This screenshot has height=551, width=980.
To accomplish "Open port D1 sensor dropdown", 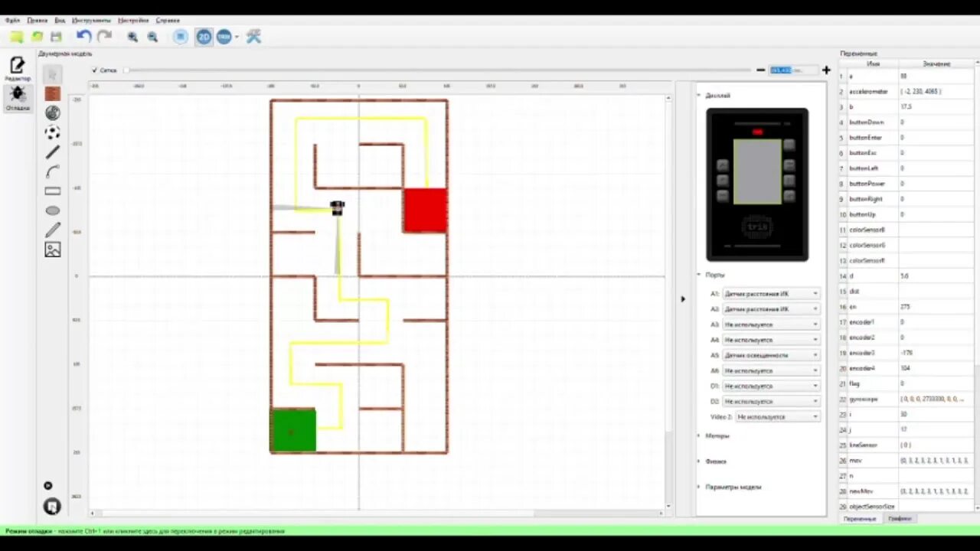I will (771, 386).
